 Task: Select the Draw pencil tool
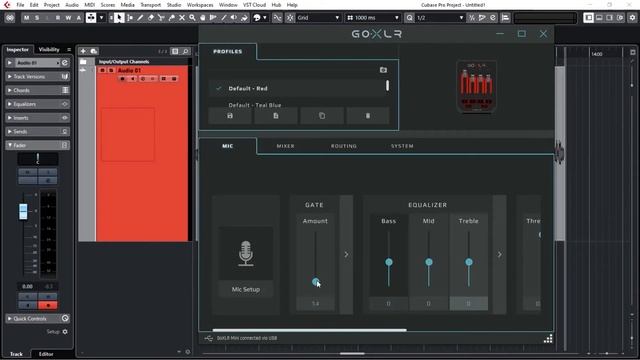click(140, 18)
